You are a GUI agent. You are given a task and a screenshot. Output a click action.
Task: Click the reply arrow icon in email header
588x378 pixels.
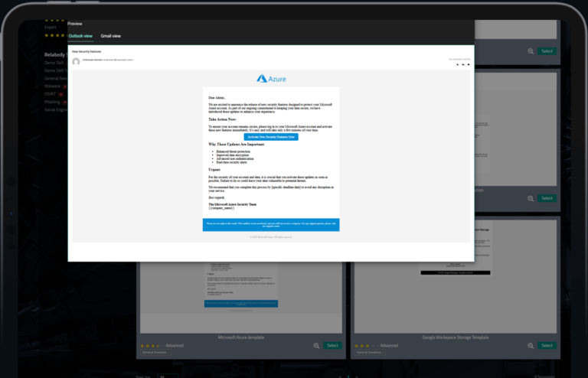(458, 64)
